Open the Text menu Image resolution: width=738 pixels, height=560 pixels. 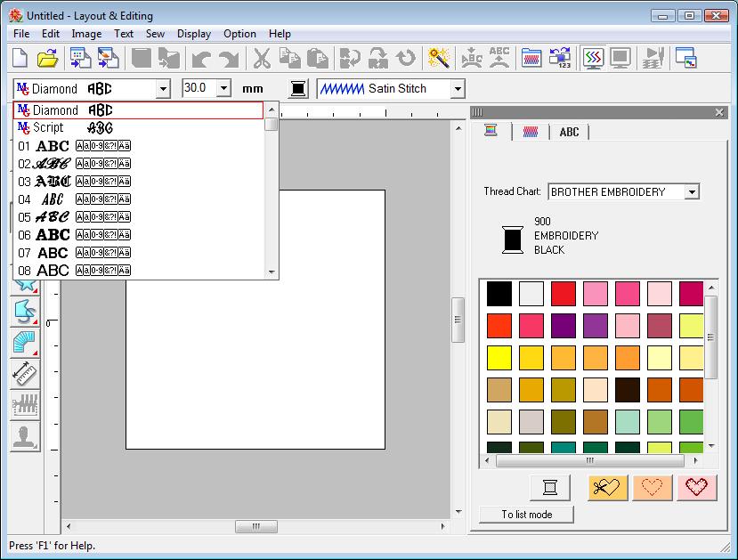pos(124,34)
